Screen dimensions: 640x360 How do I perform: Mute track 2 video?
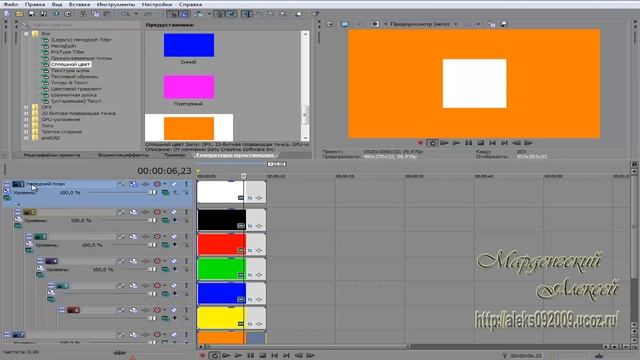pos(174,212)
